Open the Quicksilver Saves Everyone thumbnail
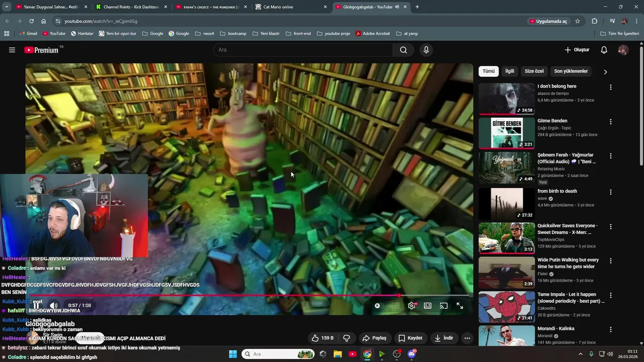The height and width of the screenshot is (362, 644). 507,238
